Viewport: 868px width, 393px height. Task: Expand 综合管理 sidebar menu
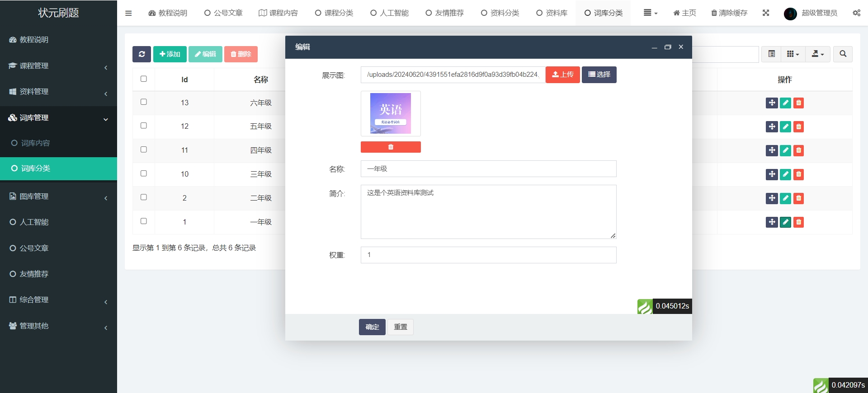(x=58, y=300)
